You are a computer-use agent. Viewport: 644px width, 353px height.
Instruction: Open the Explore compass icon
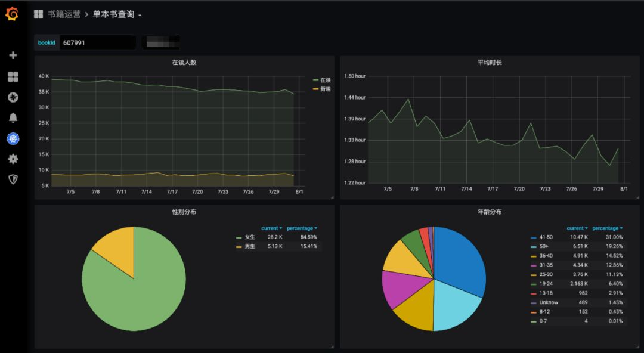13,97
